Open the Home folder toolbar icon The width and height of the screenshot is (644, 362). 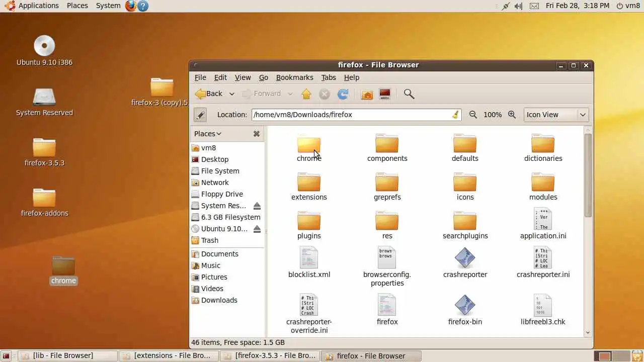coord(367,94)
